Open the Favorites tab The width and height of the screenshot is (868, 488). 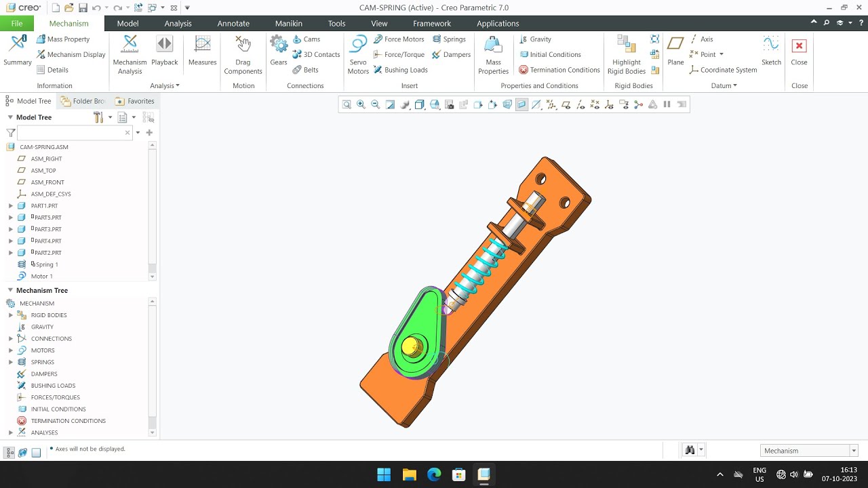point(135,101)
